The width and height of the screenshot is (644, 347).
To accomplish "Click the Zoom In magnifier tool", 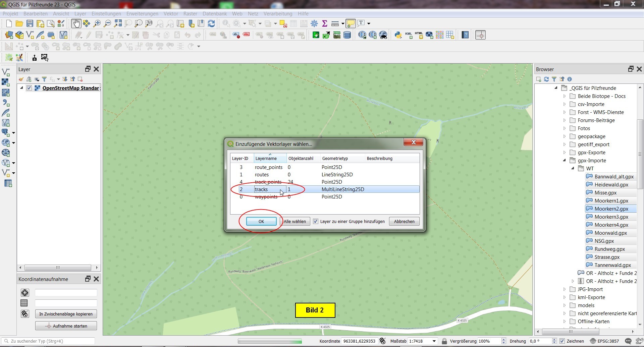I will (x=97, y=23).
